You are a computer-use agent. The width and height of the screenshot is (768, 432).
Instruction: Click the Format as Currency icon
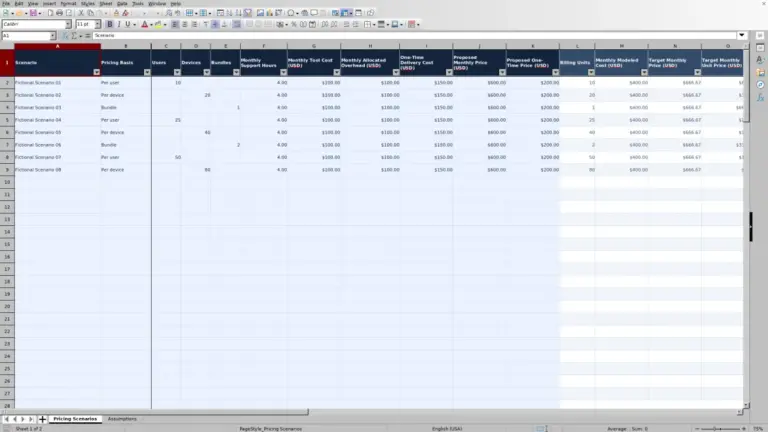click(280, 24)
